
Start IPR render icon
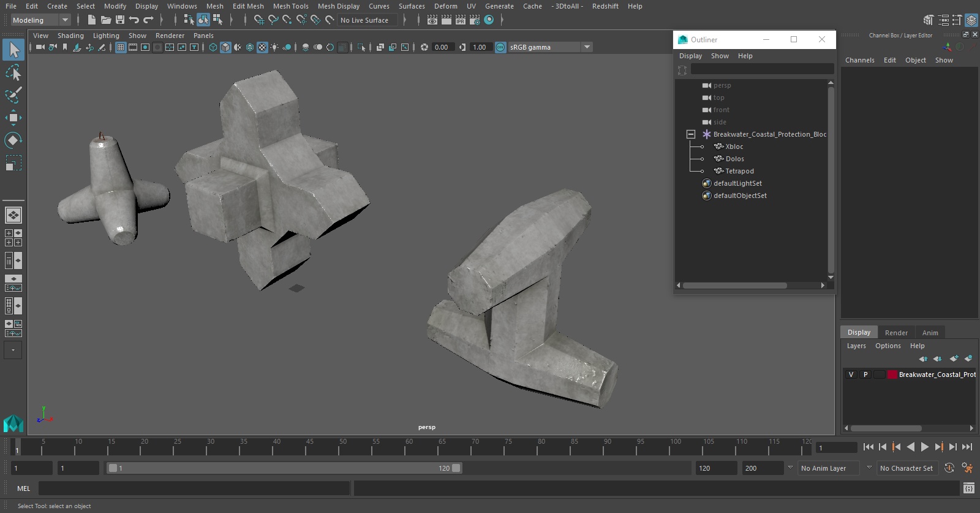click(x=461, y=20)
